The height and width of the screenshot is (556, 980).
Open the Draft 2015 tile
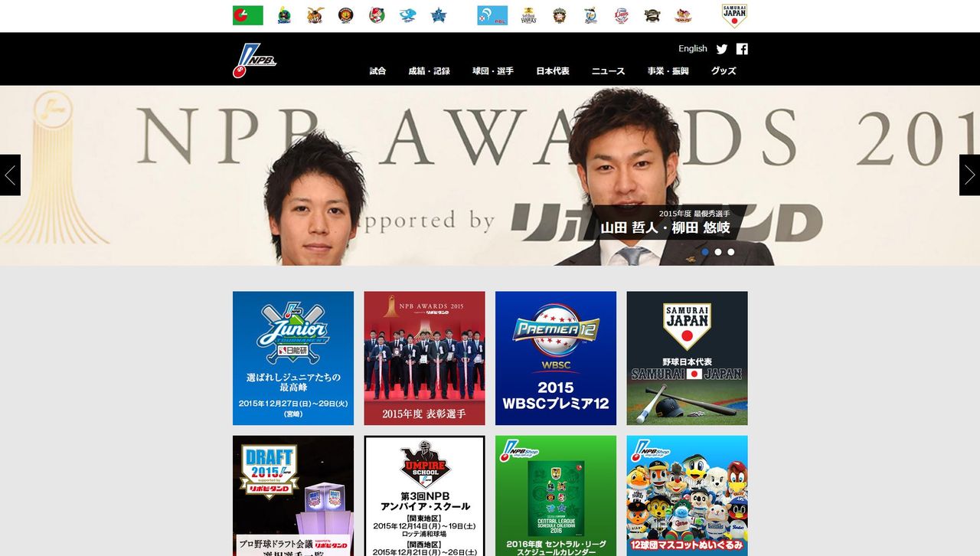pos(293,495)
